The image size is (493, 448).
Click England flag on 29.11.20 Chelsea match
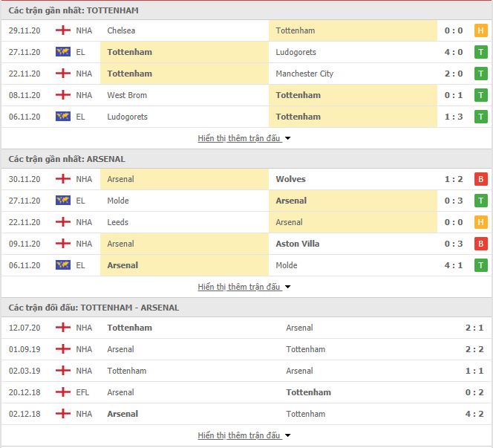63,30
